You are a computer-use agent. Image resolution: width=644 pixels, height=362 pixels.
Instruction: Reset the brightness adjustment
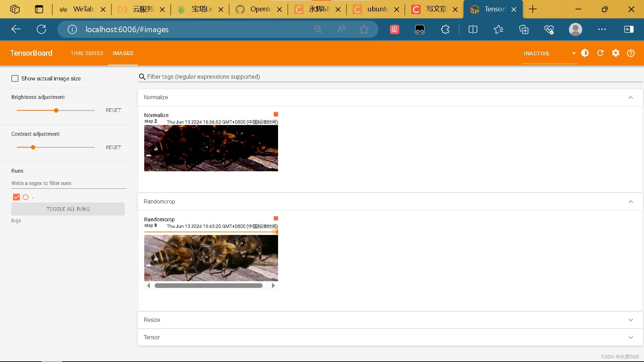coord(113,110)
